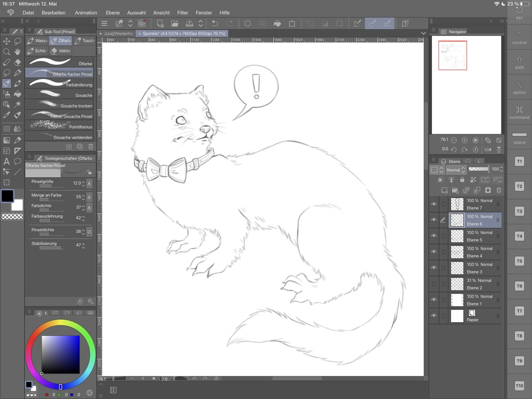532x399 pixels.
Task: Open the Bearbeiten menu
Action: pyautogui.click(x=54, y=13)
